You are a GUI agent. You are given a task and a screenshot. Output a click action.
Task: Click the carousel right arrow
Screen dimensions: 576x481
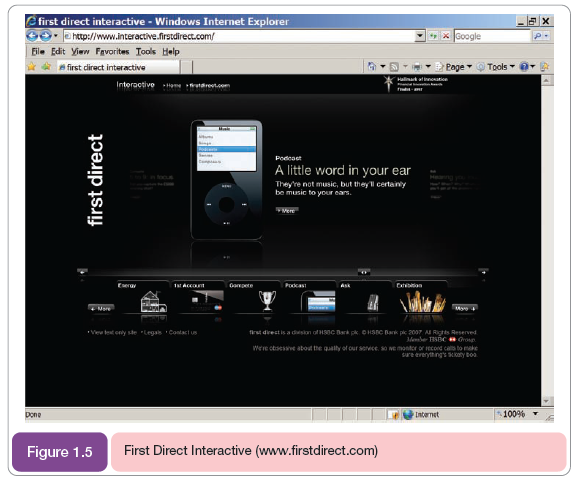[x=483, y=272]
